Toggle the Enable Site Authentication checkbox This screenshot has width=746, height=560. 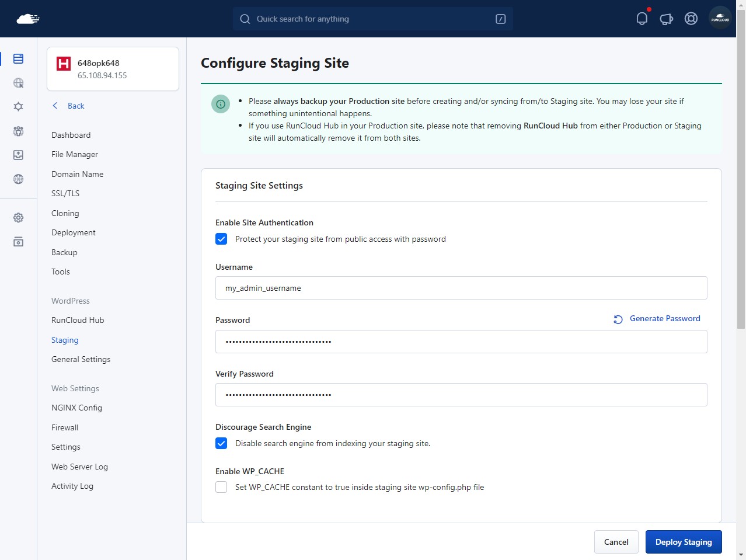pyautogui.click(x=221, y=239)
